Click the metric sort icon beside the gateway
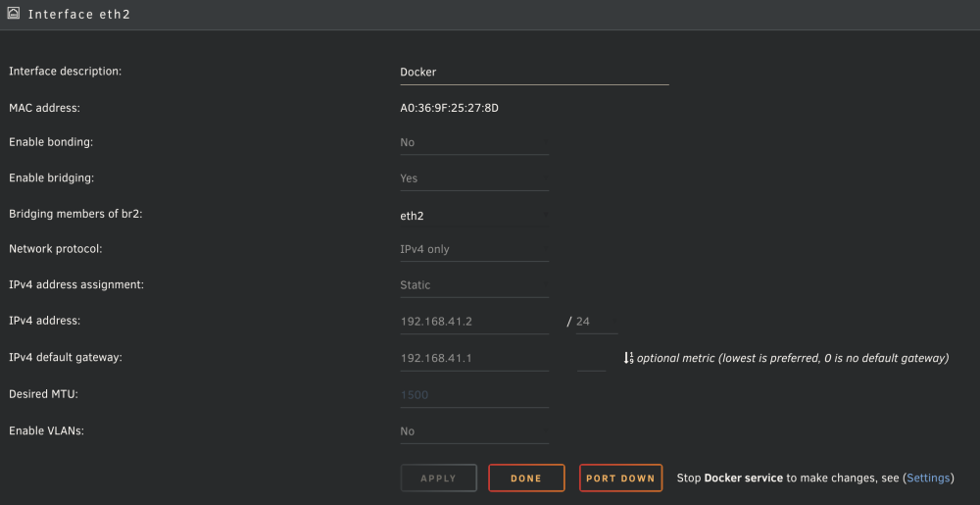 pyautogui.click(x=628, y=358)
